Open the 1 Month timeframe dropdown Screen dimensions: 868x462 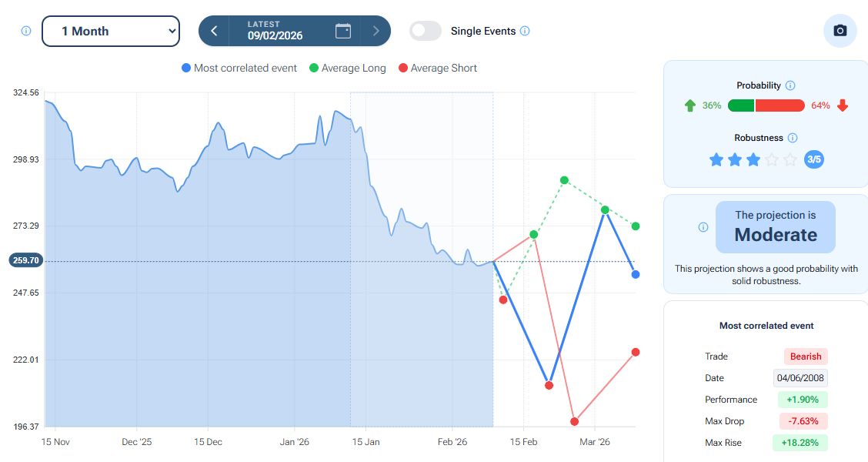pyautogui.click(x=111, y=32)
